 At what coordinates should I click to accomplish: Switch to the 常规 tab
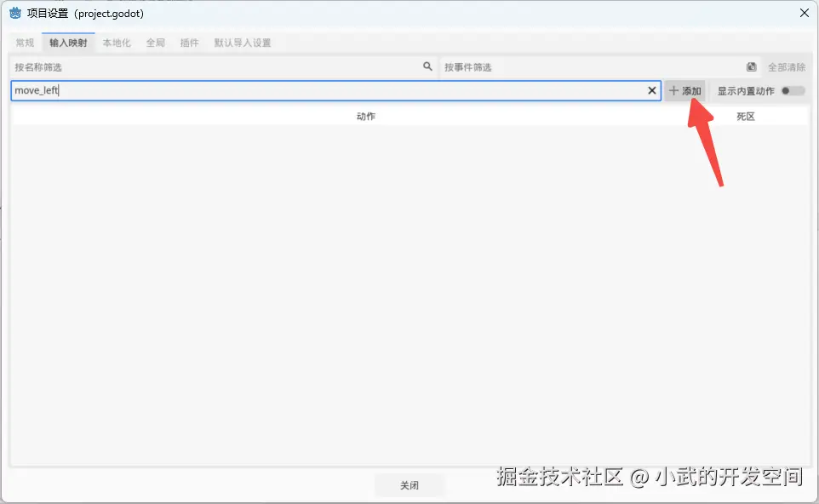(24, 42)
